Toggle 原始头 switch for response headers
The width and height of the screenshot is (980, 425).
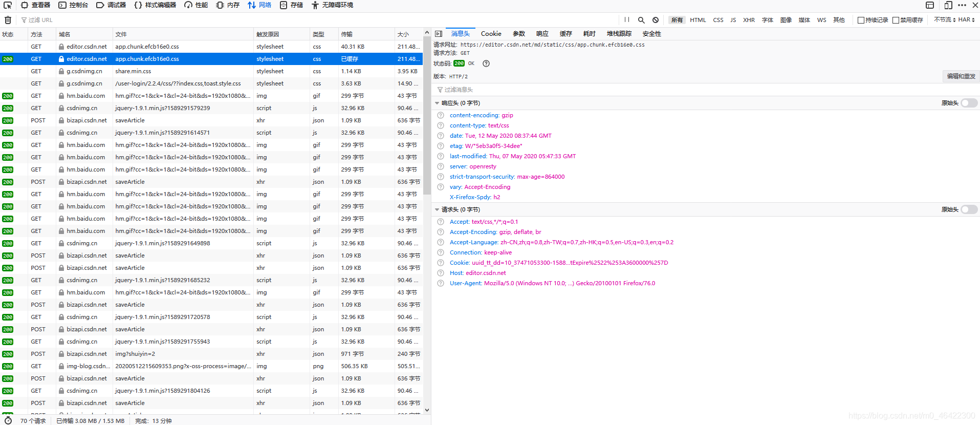pos(969,103)
